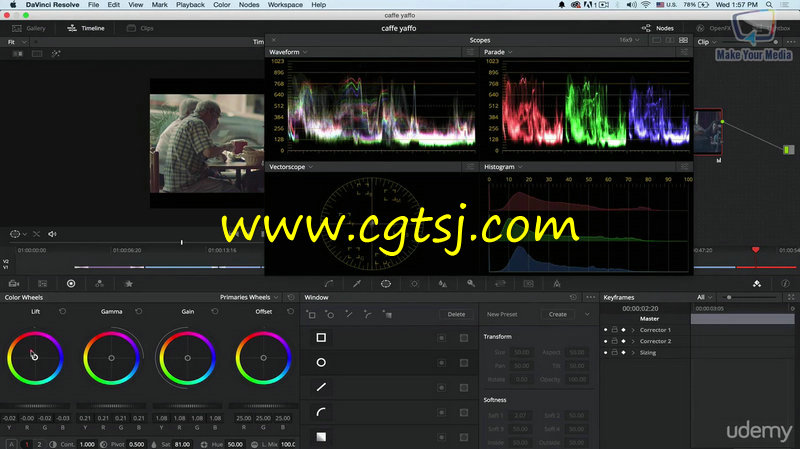
Task: Open the Key palette icon
Action: pos(471,284)
